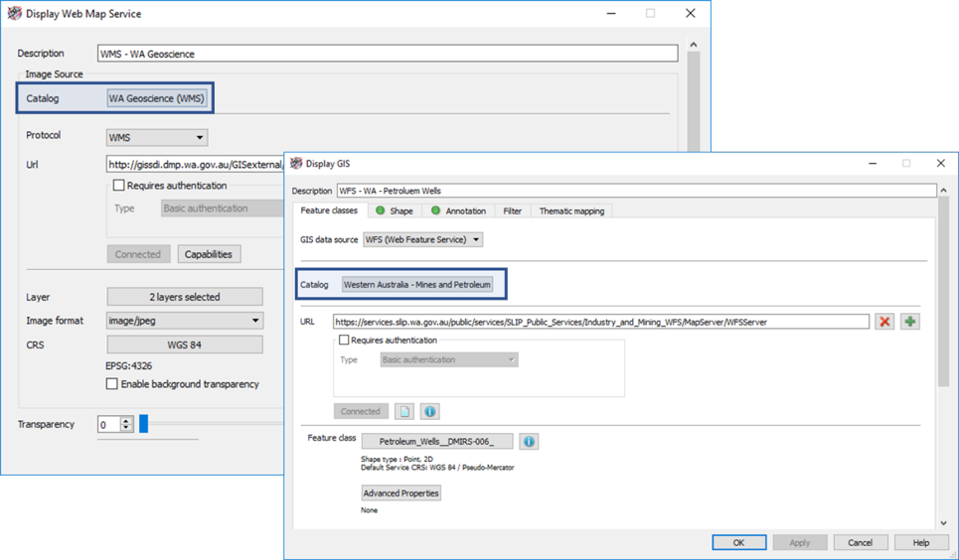Screen dimensions: 959x560
Task: Click the WMS Description text field
Action: tap(388, 54)
